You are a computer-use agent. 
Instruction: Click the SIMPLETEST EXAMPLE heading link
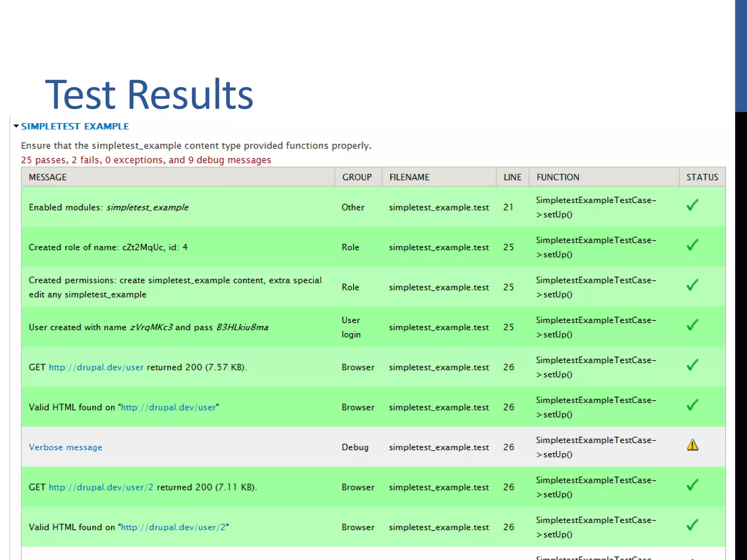coord(75,126)
